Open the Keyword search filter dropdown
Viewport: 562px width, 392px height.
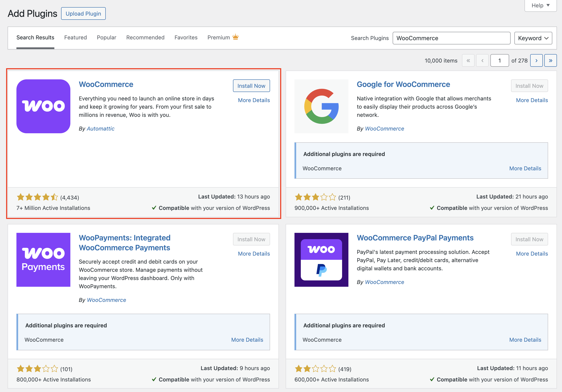click(533, 38)
